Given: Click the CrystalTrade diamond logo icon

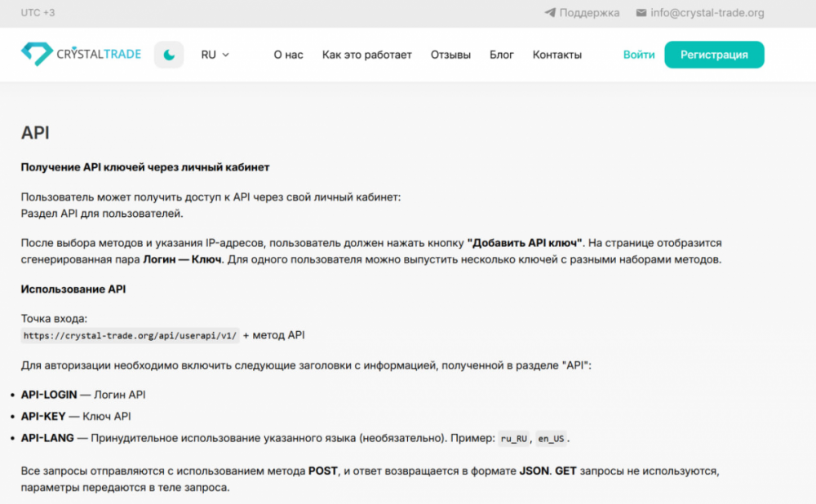Looking at the screenshot, I should coord(36,55).
